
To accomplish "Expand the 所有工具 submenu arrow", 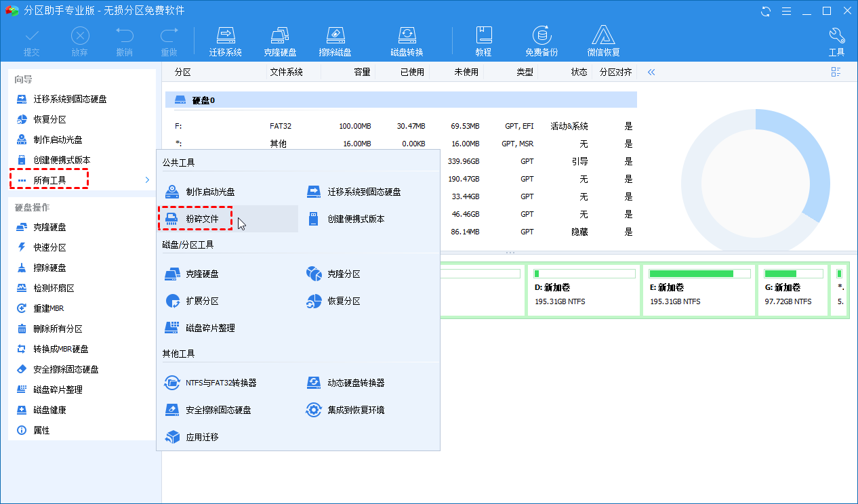I will tap(148, 180).
